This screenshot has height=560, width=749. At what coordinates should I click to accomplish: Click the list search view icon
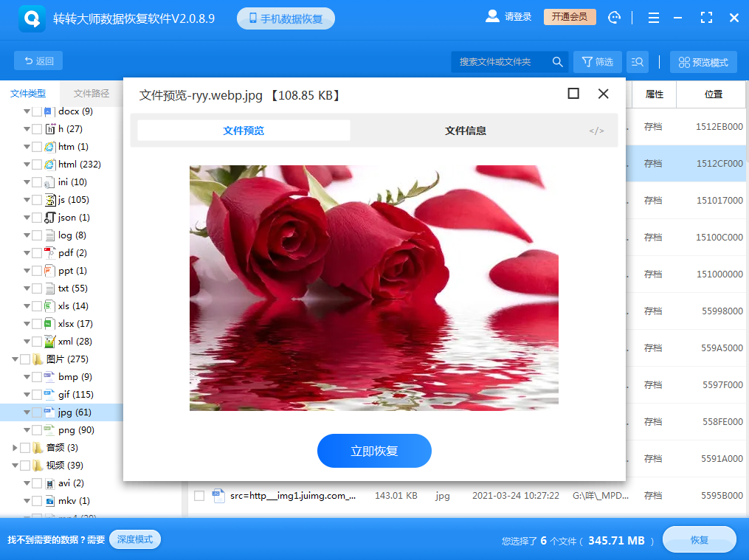[638, 62]
